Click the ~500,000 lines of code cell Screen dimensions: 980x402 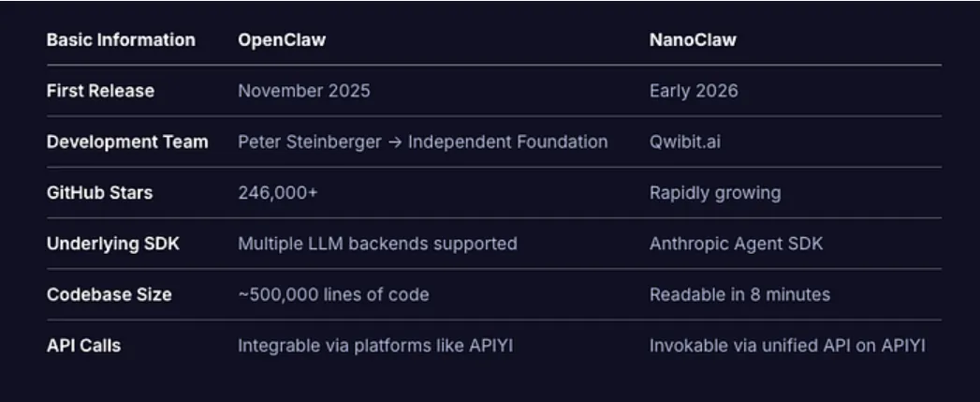point(333,294)
